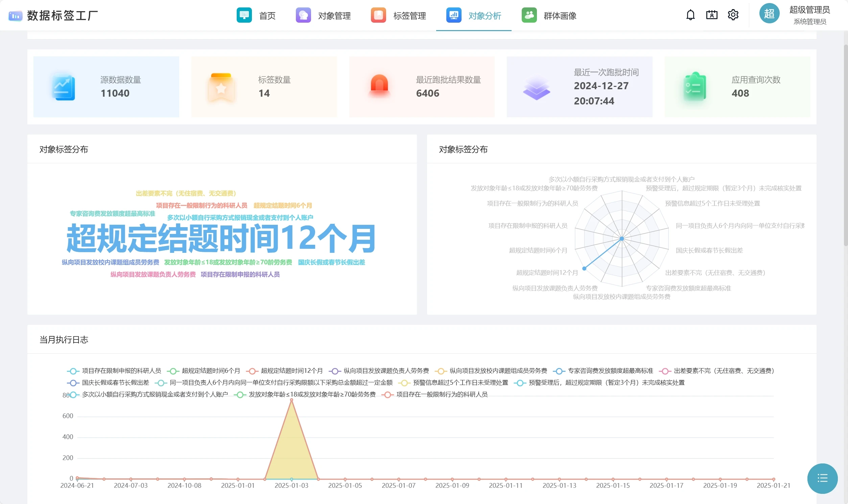Viewport: 848px width, 504px height.
Task: Click the 数据标签工厂 logo icon
Action: click(x=15, y=16)
